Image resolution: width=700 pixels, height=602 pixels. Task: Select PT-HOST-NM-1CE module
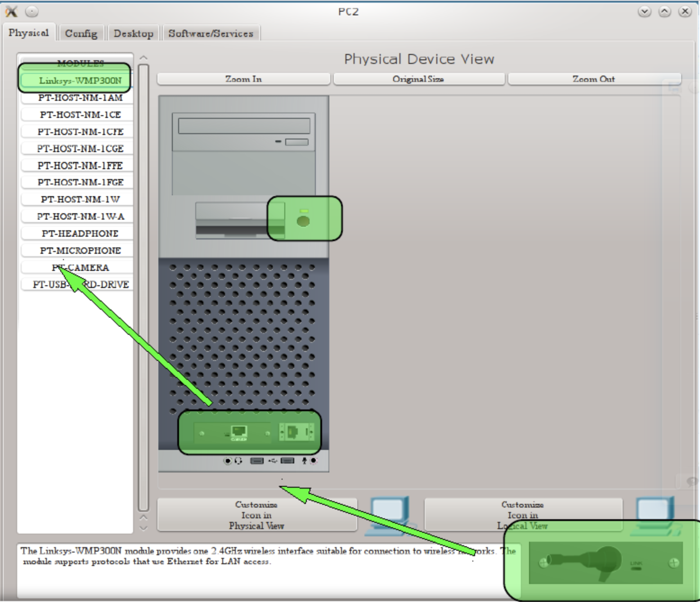click(77, 115)
